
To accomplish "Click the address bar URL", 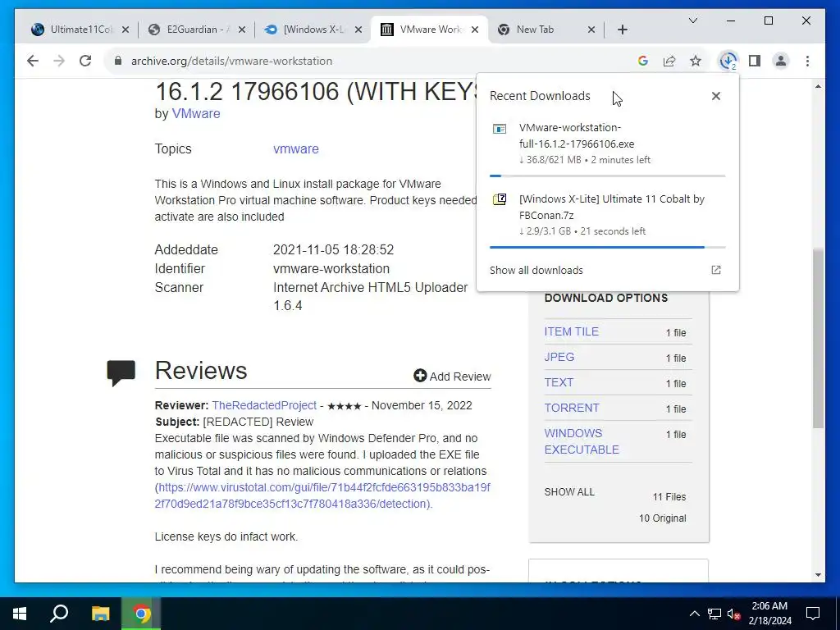I will click(231, 61).
